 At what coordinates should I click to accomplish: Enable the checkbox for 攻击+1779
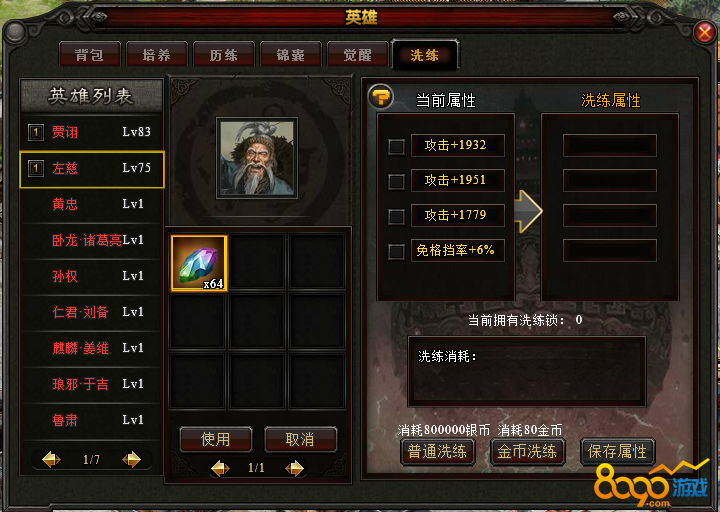[x=396, y=216]
